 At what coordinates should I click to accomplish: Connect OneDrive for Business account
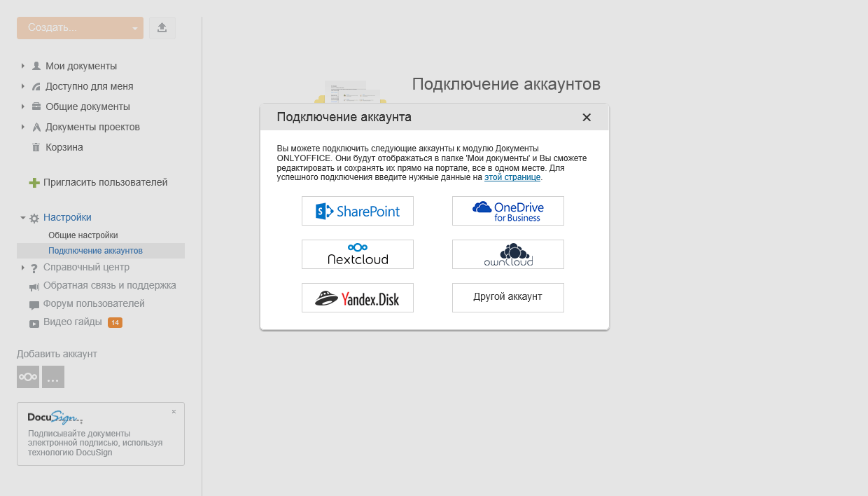point(508,211)
